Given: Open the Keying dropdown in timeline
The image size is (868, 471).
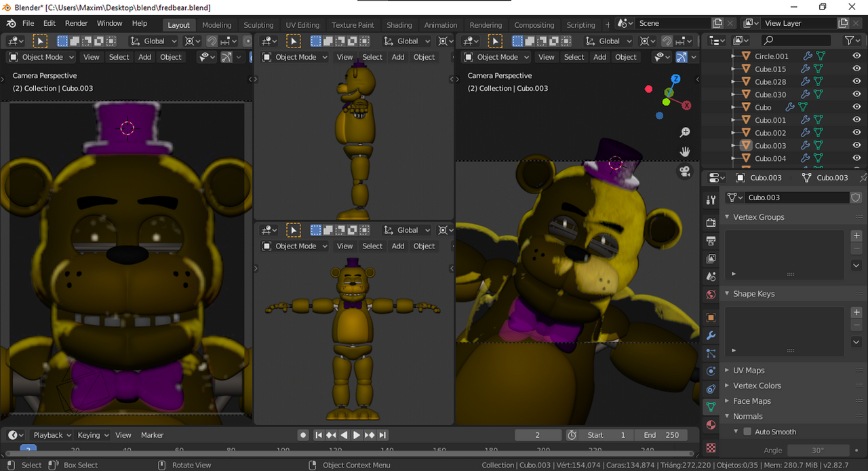Looking at the screenshot, I should 93,435.
